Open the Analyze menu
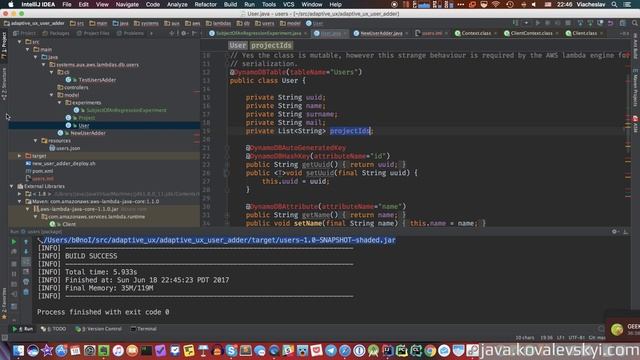Screen dimensions: 640x360 tap(177, 4)
